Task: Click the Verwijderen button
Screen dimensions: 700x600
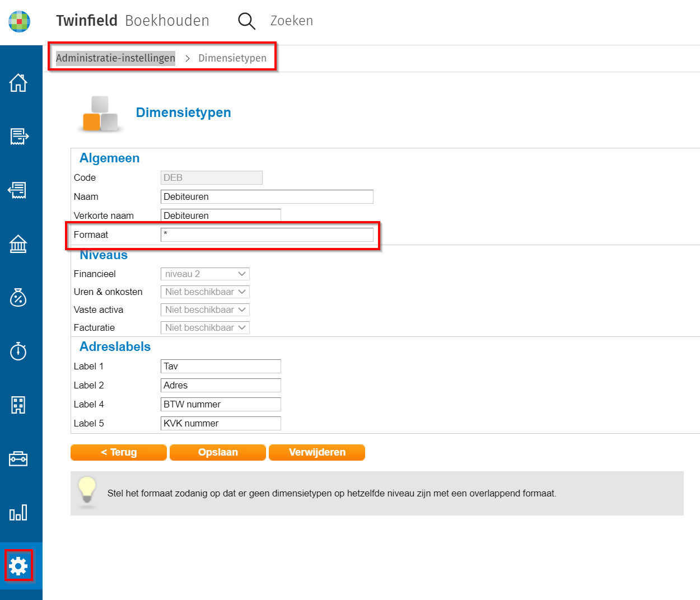Action: point(317,452)
